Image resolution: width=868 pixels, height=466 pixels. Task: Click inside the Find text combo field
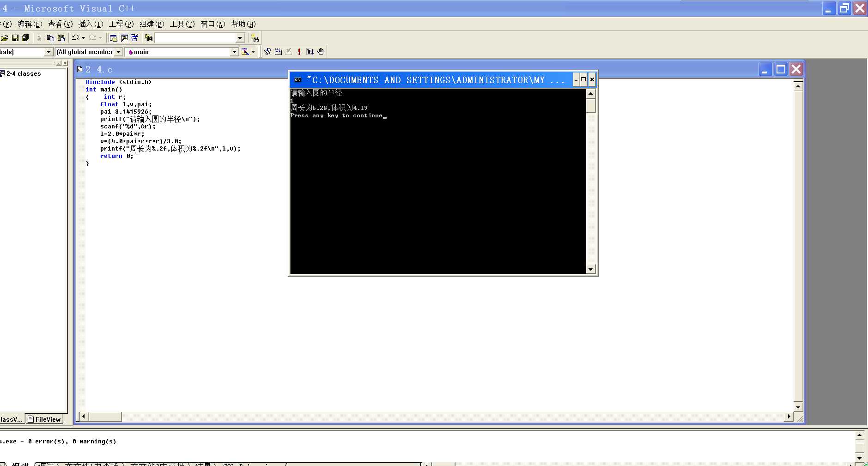click(195, 38)
